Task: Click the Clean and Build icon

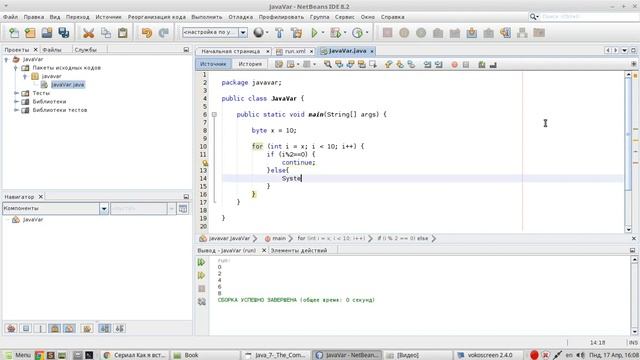Action: click(297, 33)
